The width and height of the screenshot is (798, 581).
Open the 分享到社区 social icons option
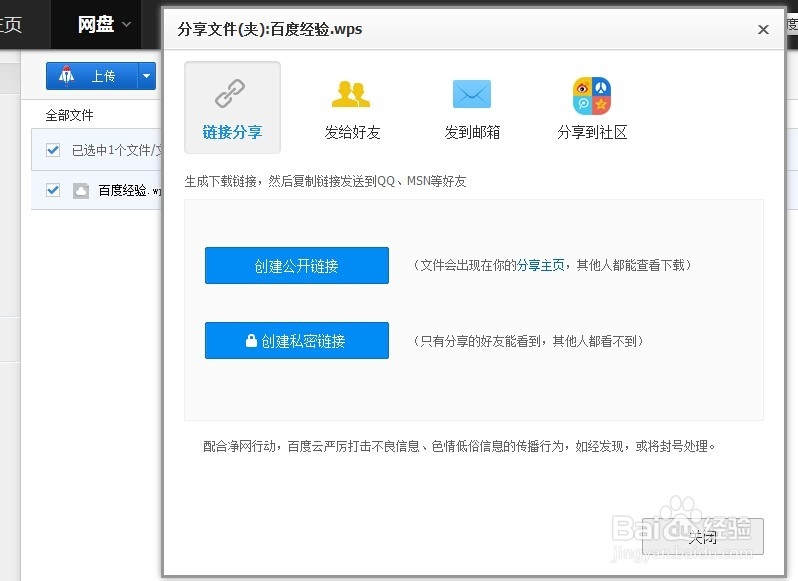click(592, 96)
